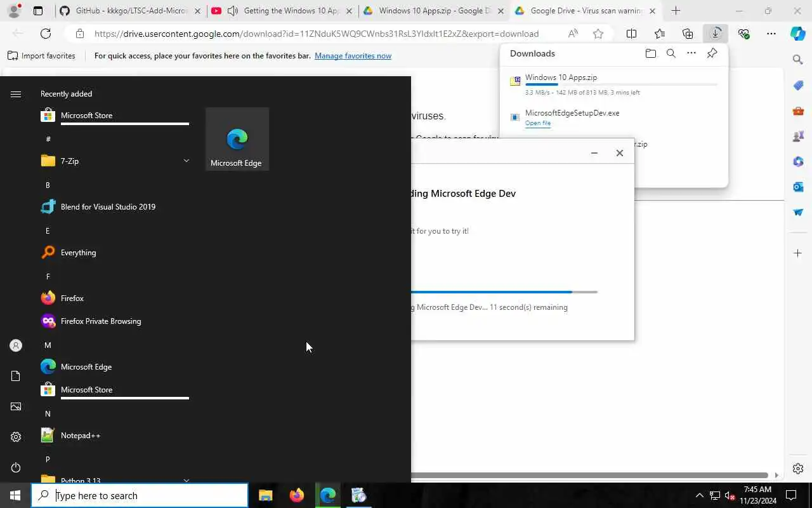Open the Edge profile avatar icon
The height and width of the screenshot is (508, 812).
[14, 11]
